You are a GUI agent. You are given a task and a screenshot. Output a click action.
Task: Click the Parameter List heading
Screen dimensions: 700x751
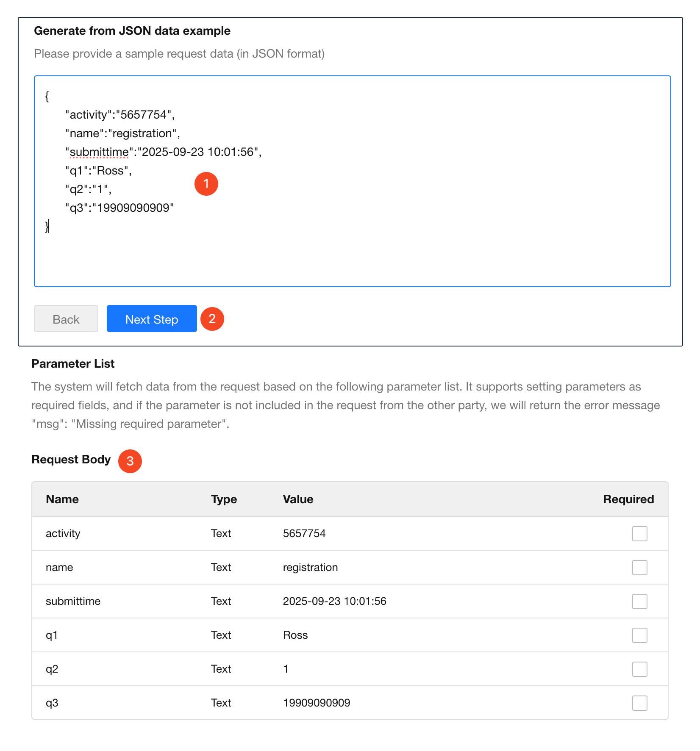point(73,364)
